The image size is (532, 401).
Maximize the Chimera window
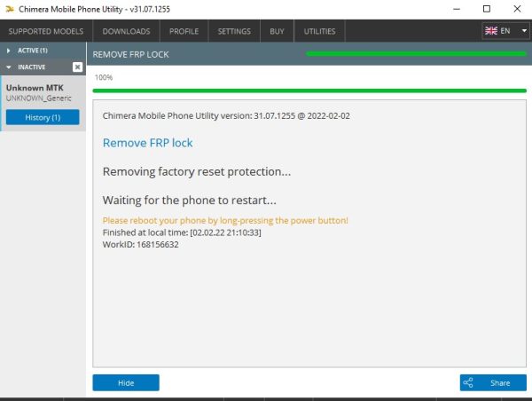487,9
